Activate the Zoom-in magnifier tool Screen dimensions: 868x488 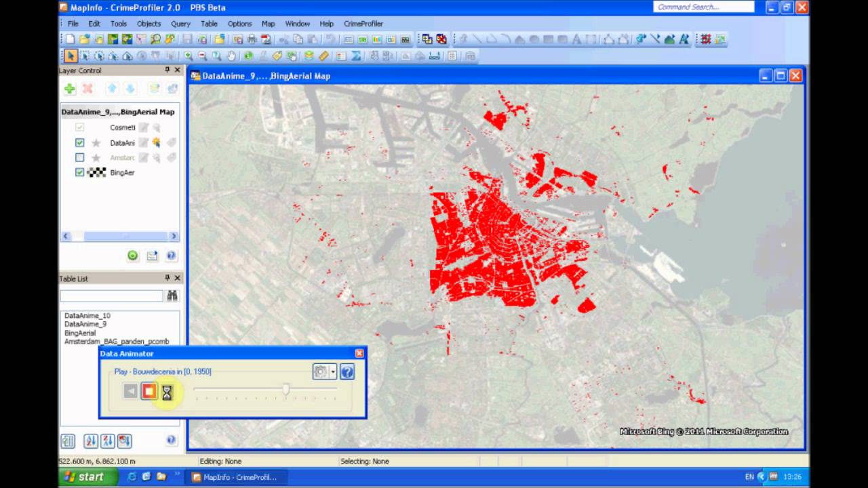pos(188,56)
